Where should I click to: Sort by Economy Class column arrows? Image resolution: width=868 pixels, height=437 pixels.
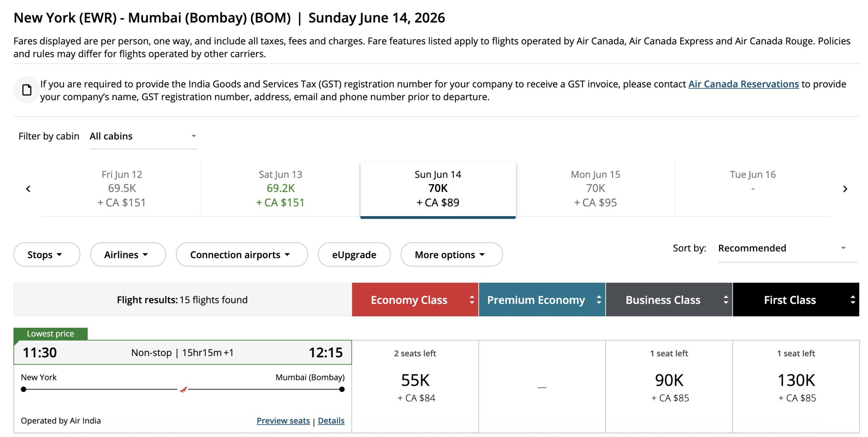coord(472,300)
